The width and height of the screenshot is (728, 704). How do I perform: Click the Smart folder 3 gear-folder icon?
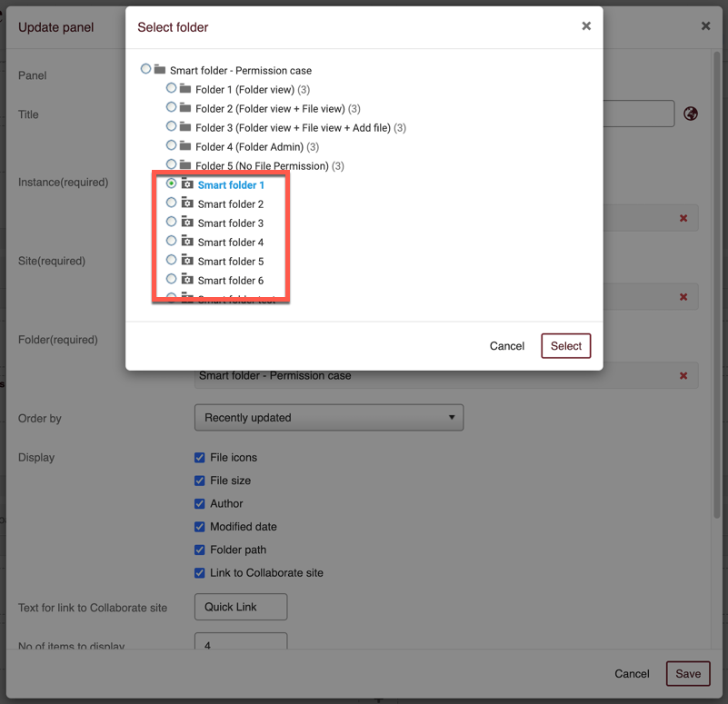(x=187, y=222)
